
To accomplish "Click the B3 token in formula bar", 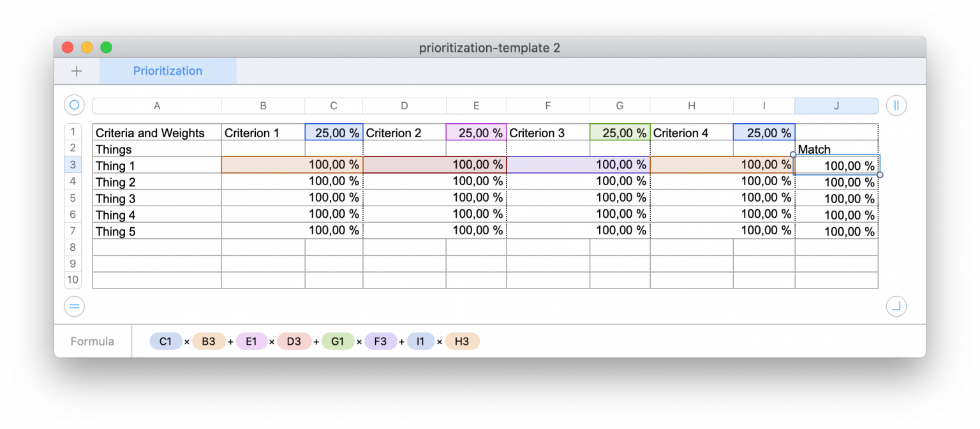I will [209, 342].
